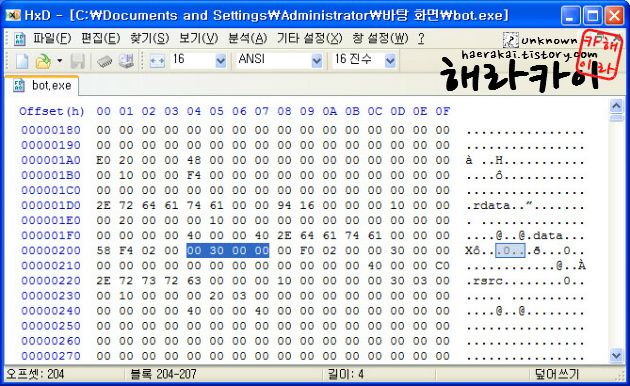Click the .rsrc text in decoded column
This screenshot has width=630, height=386.
click(x=485, y=281)
